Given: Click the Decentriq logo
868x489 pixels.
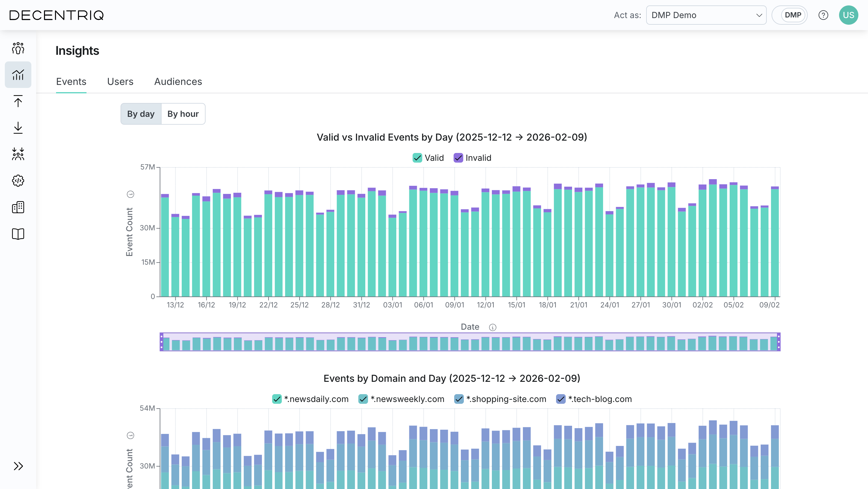Looking at the screenshot, I should (57, 15).
